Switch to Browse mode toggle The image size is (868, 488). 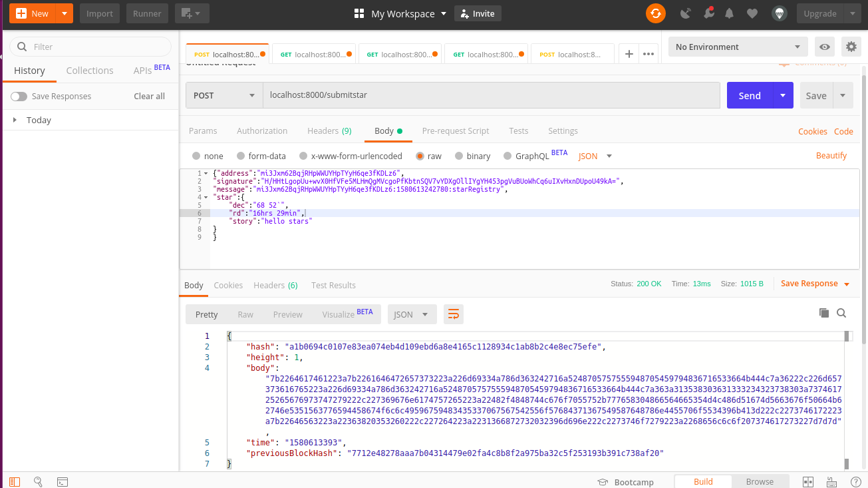(760, 481)
